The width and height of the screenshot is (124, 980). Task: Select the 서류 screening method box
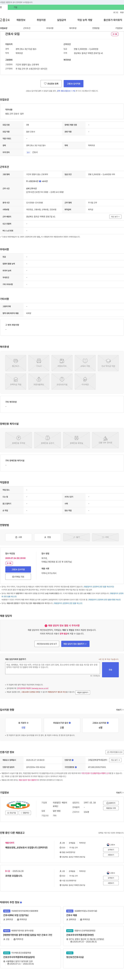coord(19,537)
